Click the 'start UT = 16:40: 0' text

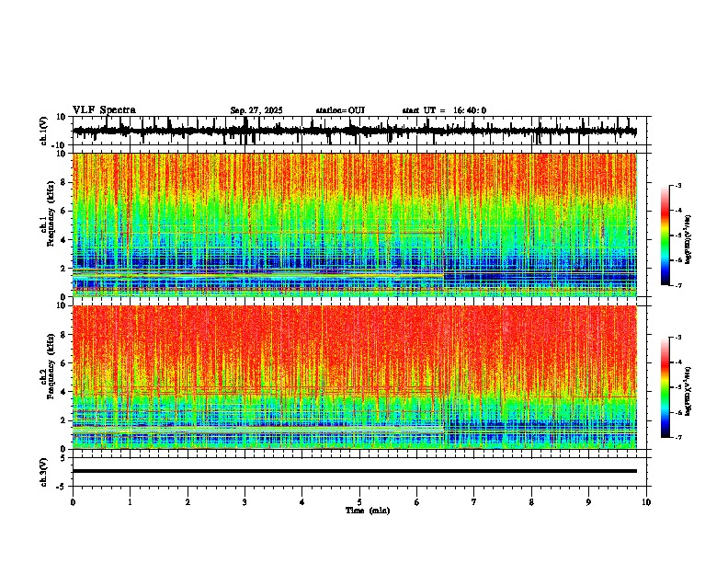pyautogui.click(x=444, y=110)
